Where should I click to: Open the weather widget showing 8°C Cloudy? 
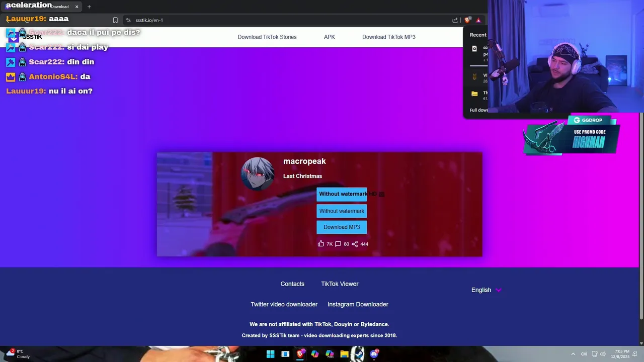18,354
